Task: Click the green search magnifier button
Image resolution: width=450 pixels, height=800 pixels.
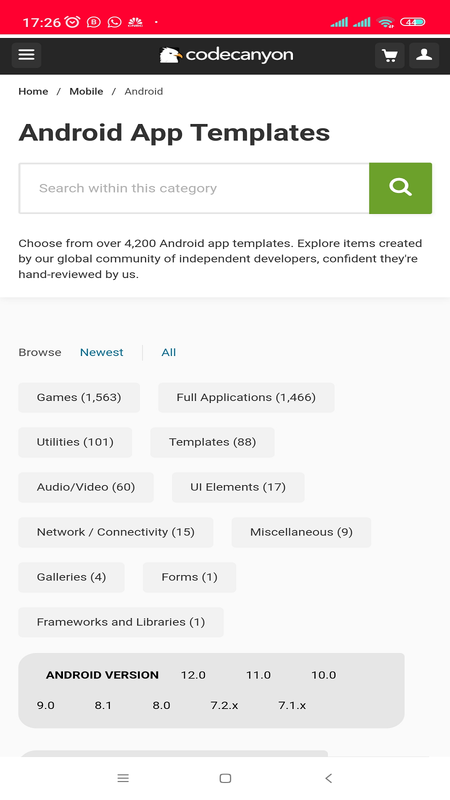Action: (x=401, y=188)
